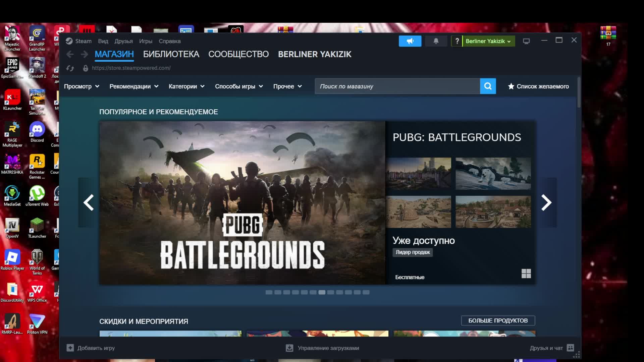Click the question mark help icon
The image size is (644, 362).
tap(457, 41)
